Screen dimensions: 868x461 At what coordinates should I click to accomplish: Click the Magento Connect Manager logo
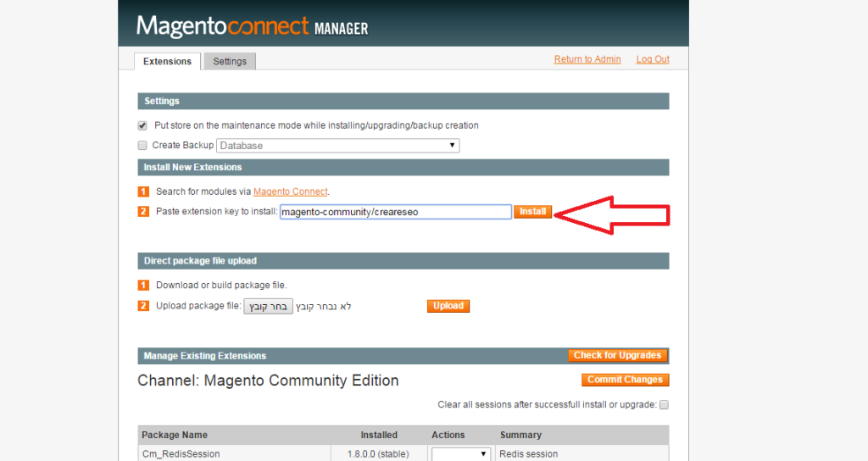pyautogui.click(x=253, y=26)
